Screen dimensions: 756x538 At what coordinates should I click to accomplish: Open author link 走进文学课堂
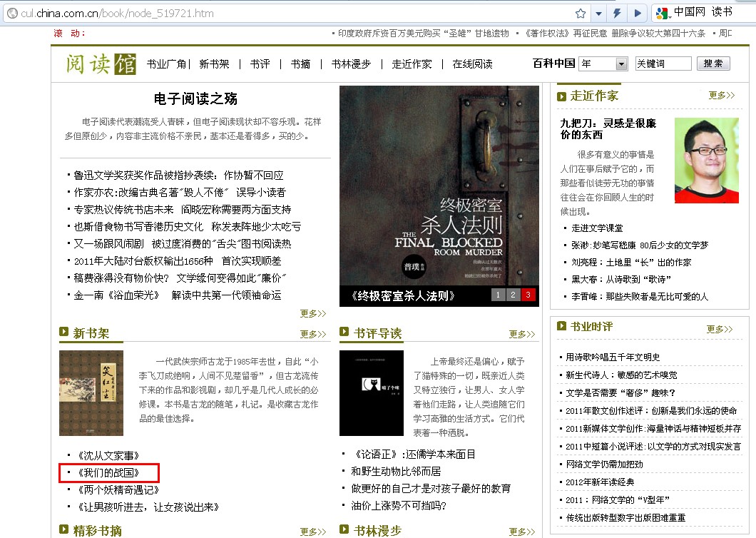point(597,228)
